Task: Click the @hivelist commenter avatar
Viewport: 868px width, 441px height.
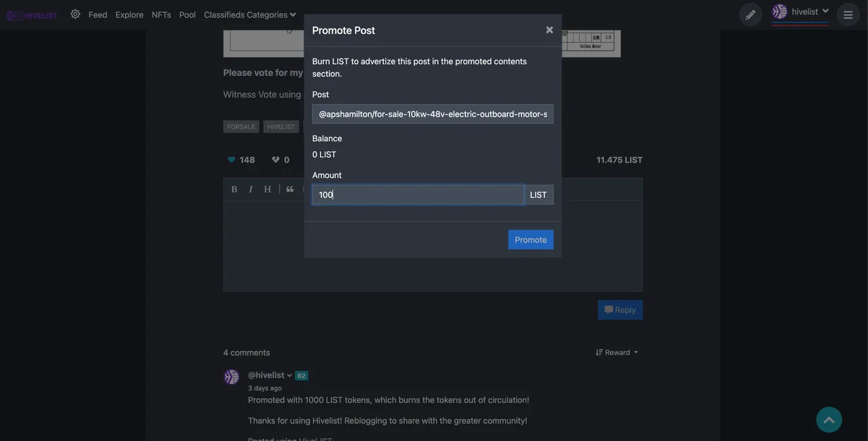Action: click(232, 377)
